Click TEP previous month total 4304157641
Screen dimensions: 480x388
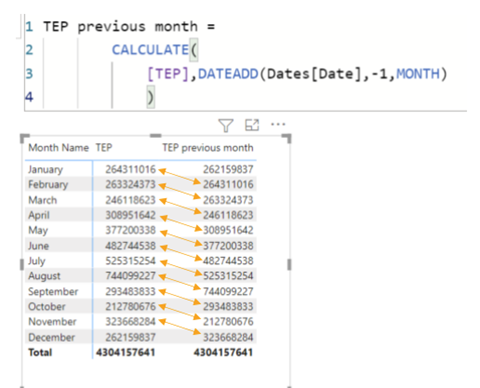pyautogui.click(x=223, y=352)
